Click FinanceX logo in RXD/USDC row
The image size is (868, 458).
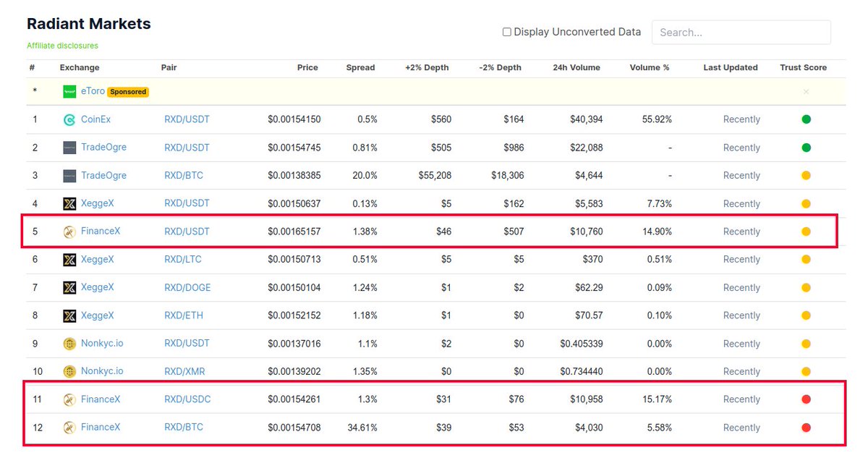coord(69,399)
